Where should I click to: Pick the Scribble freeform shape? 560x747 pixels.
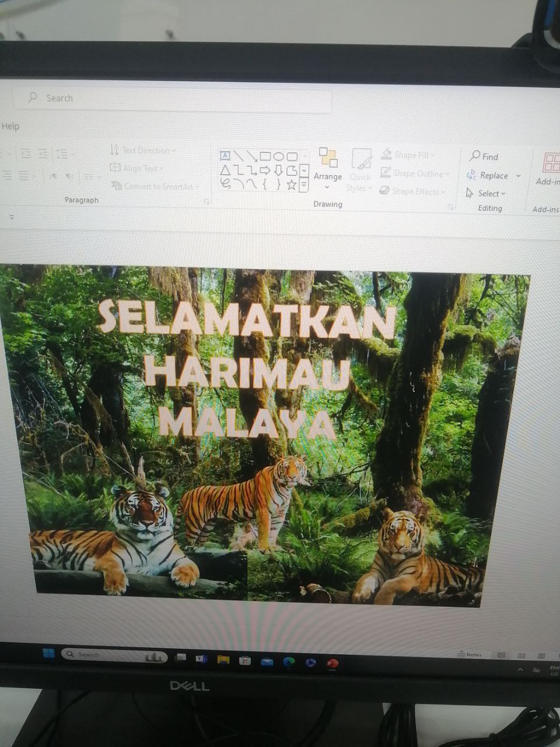tap(225, 183)
